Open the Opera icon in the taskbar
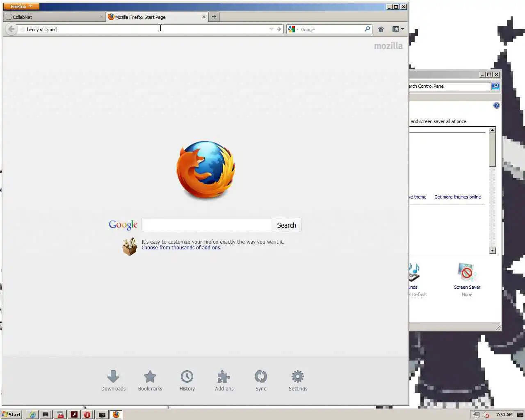525x420 pixels. coord(87,415)
